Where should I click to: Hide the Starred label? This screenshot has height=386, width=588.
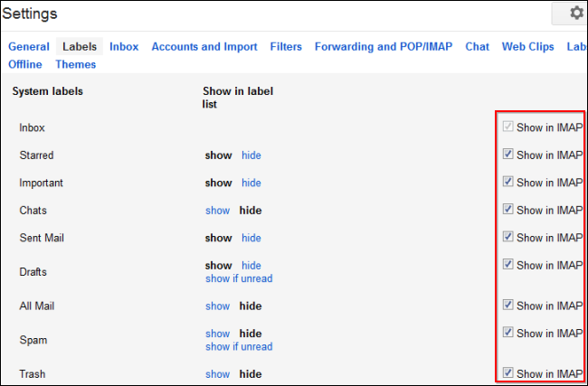(x=251, y=155)
